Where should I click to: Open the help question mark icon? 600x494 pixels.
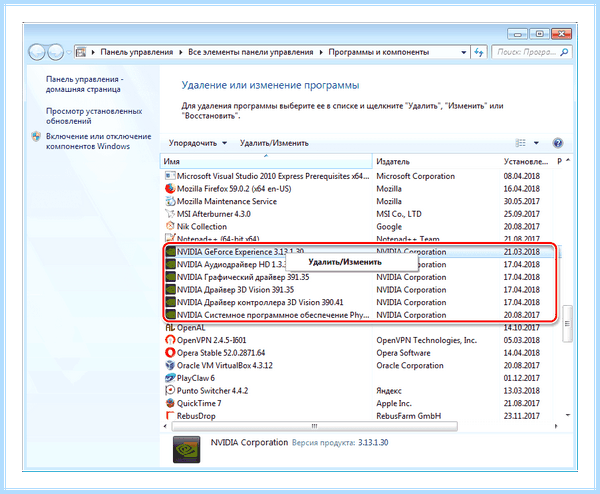pos(558,143)
